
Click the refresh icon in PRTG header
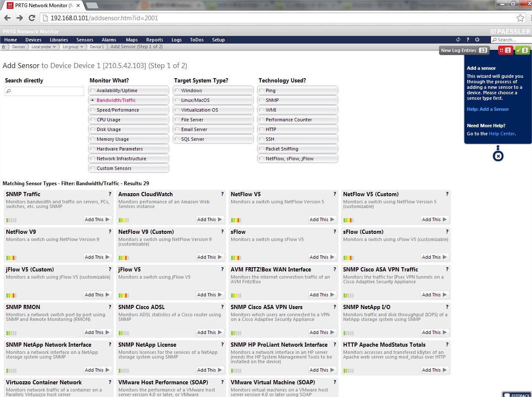point(458,40)
